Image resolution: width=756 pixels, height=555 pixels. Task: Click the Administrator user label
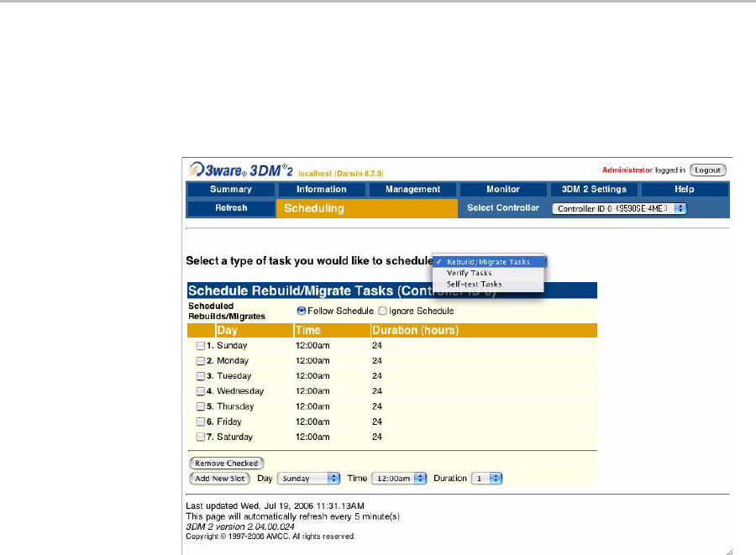tap(627, 170)
